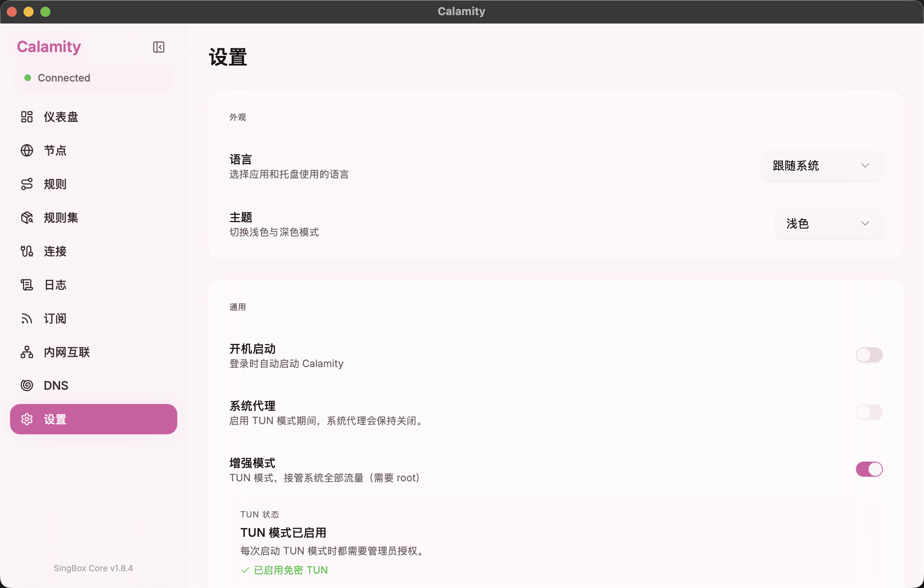Click the Calamity logo text

(49, 47)
